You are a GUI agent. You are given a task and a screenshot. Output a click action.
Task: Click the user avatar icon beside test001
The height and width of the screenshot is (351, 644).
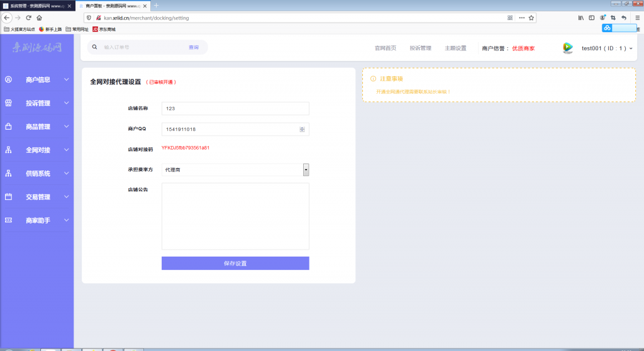(567, 48)
